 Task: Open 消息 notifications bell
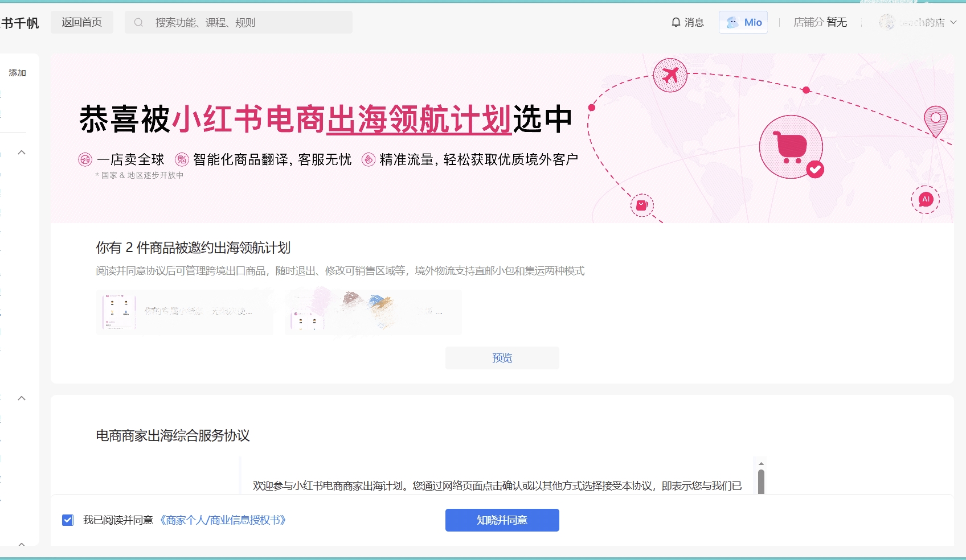pos(687,22)
